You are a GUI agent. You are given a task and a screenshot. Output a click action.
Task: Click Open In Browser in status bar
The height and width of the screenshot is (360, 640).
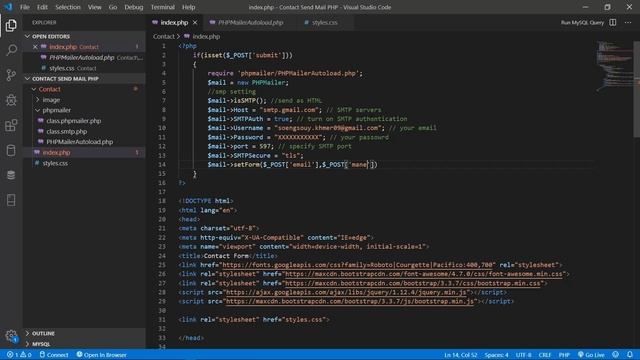pos(102,355)
